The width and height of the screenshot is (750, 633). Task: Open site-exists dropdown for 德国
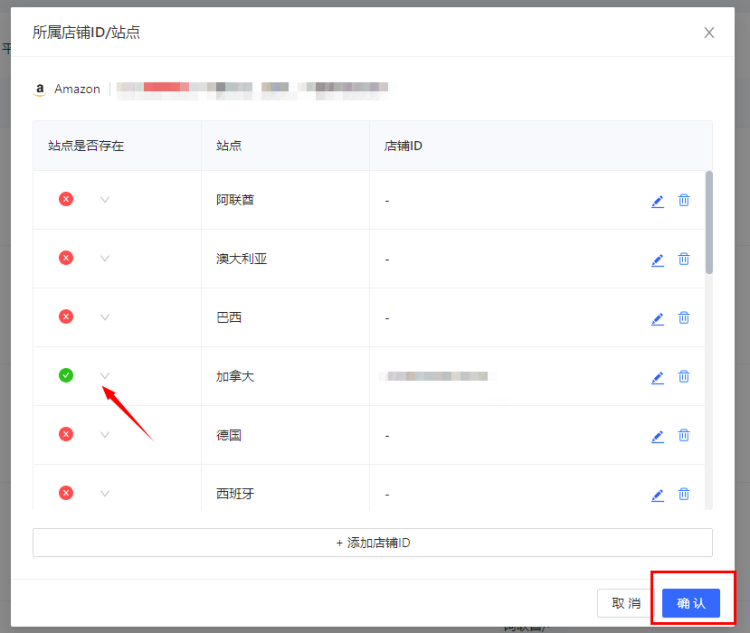pos(105,435)
